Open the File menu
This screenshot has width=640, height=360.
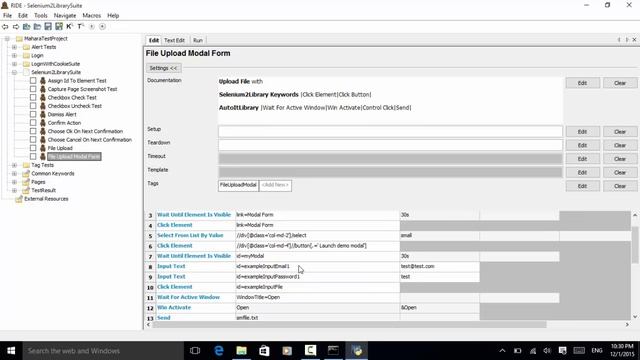click(7, 16)
